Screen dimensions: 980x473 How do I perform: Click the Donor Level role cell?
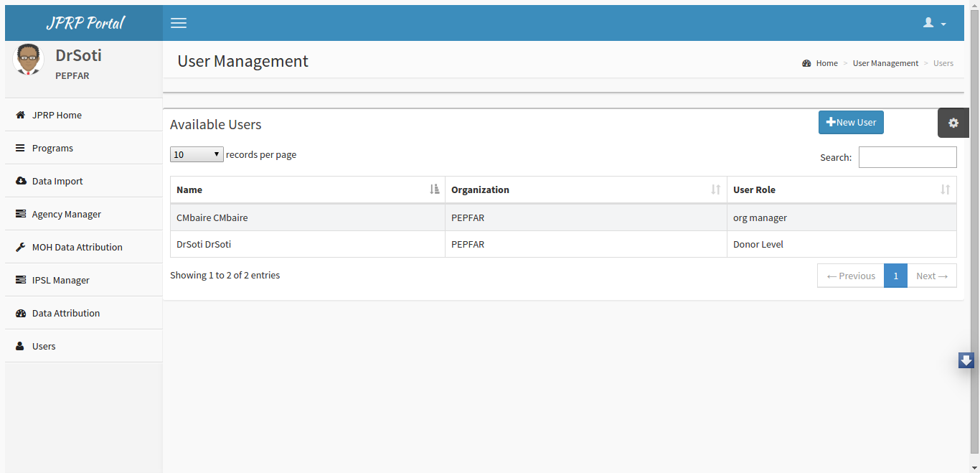842,244
